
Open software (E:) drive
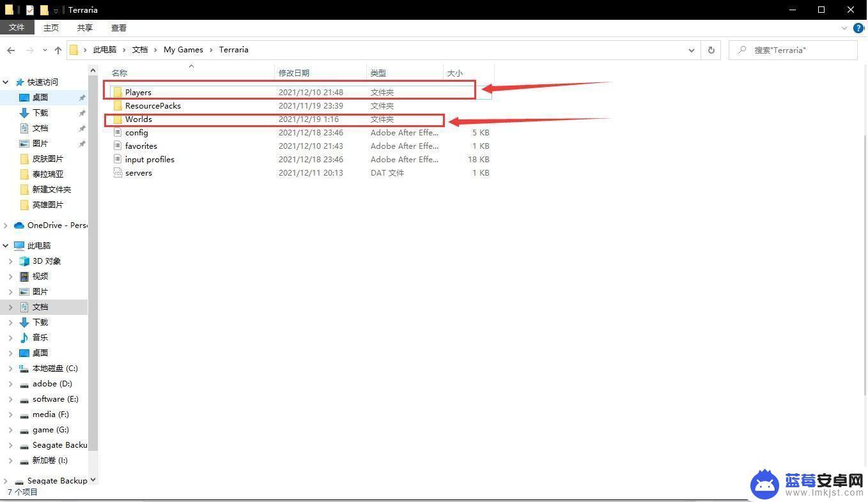coord(55,399)
